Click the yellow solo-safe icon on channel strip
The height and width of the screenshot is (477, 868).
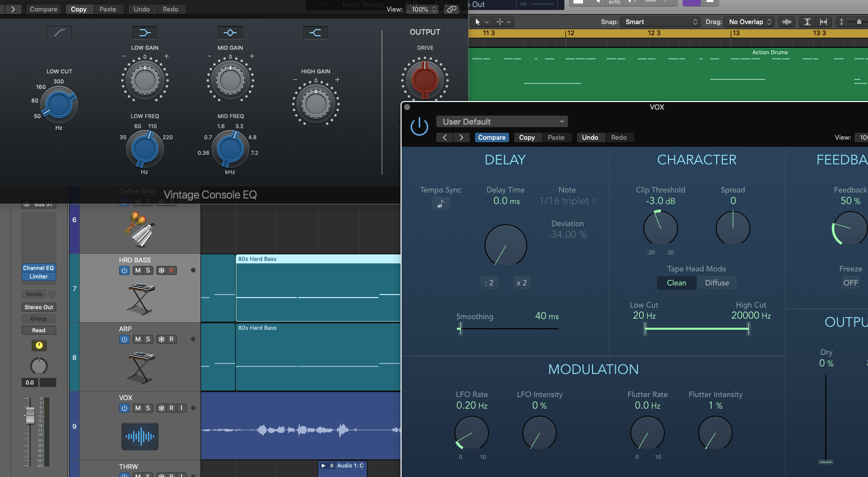click(39, 345)
